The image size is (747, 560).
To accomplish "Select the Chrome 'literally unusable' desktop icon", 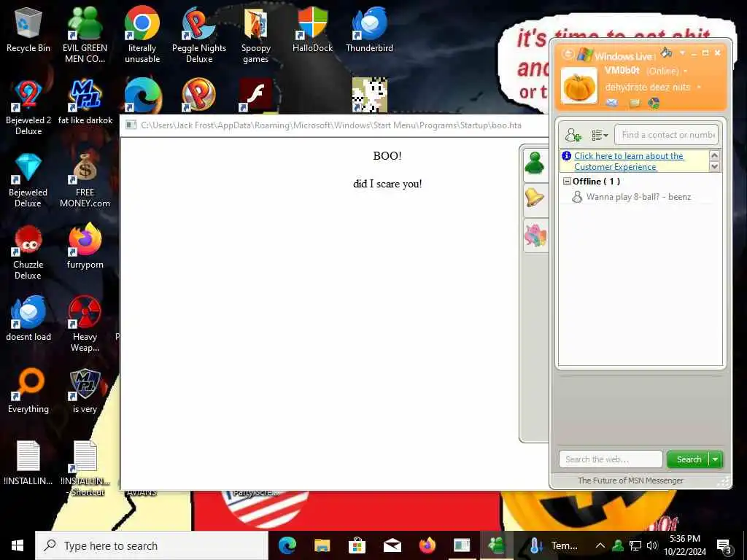I will coord(142,35).
